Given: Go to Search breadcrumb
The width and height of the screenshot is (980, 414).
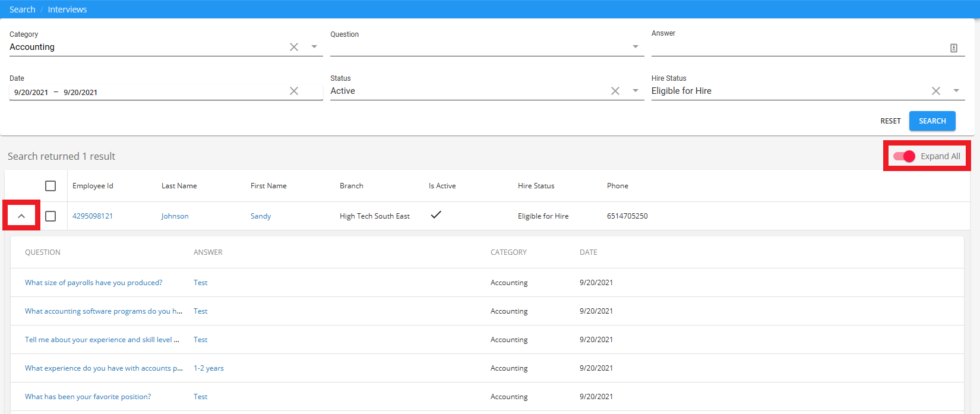Looking at the screenshot, I should click(x=22, y=10).
